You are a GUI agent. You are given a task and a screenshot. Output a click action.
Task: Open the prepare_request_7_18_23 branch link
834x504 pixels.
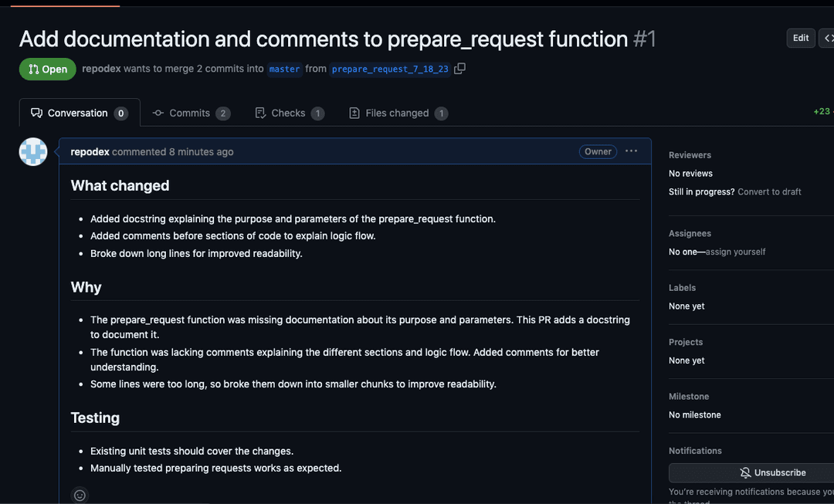pyautogui.click(x=390, y=69)
